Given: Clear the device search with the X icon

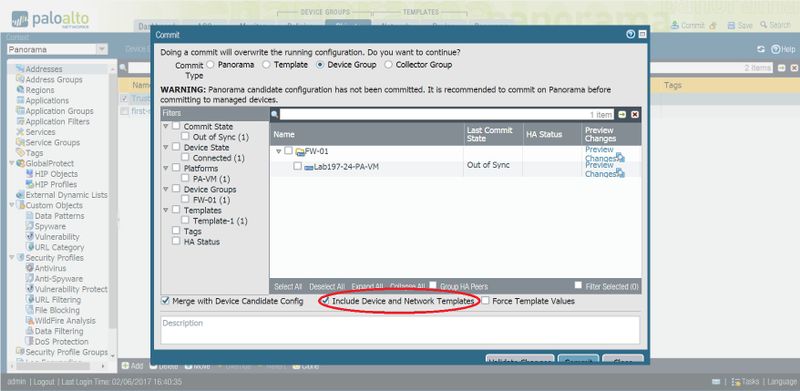Looking at the screenshot, I should click(635, 114).
